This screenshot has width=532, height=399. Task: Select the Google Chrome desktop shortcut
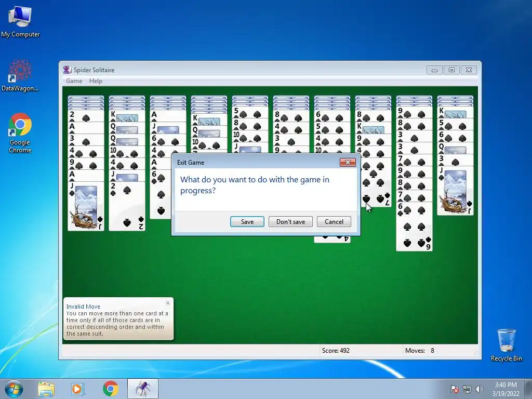point(20,133)
